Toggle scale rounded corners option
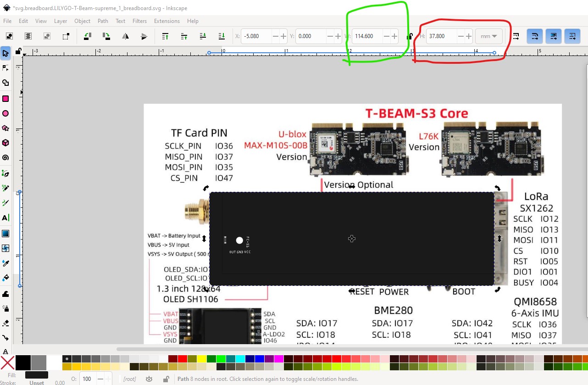 535,36
